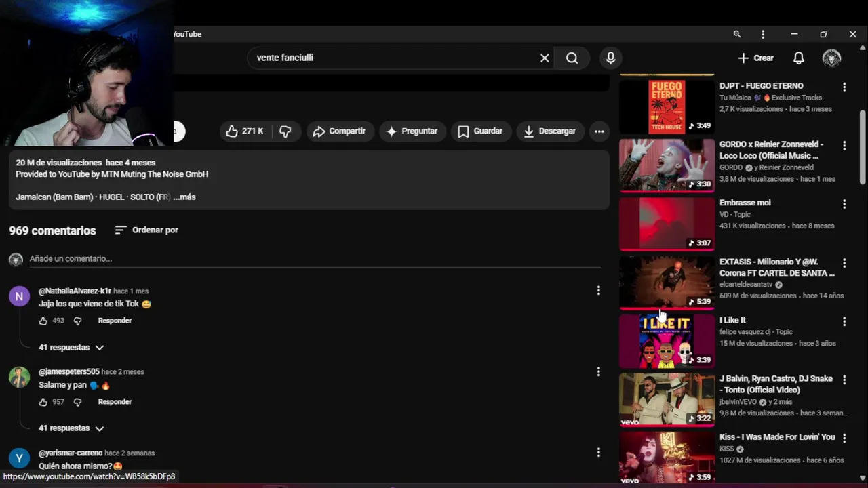The width and height of the screenshot is (868, 488).
Task: Open the account avatar menu
Action: pos(831,58)
